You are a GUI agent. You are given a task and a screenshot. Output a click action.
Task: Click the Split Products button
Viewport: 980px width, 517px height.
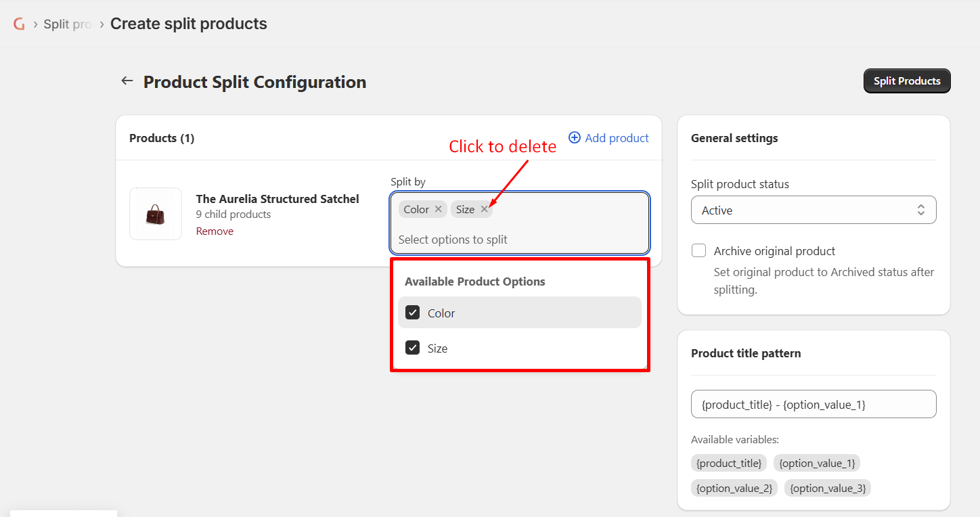[907, 81]
